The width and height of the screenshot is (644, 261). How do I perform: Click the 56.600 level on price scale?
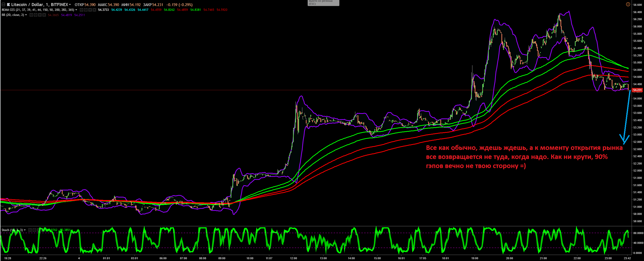click(x=638, y=5)
